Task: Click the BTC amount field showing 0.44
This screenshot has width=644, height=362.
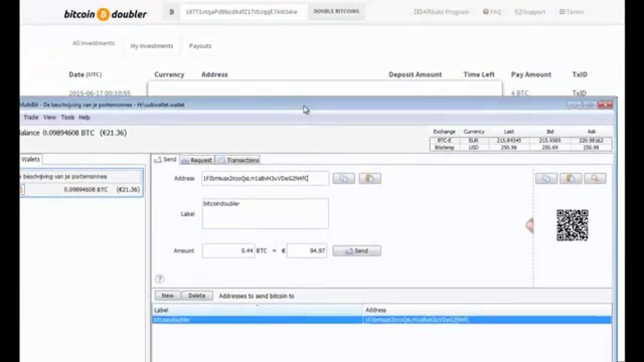Action: pos(228,250)
